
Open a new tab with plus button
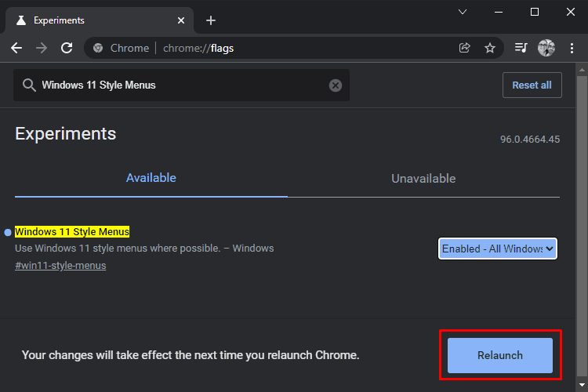click(211, 20)
